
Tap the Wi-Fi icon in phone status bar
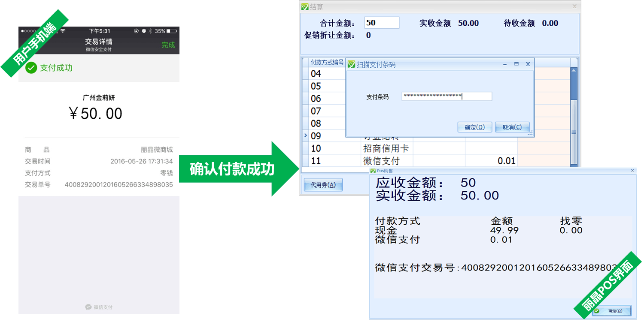coord(63,31)
